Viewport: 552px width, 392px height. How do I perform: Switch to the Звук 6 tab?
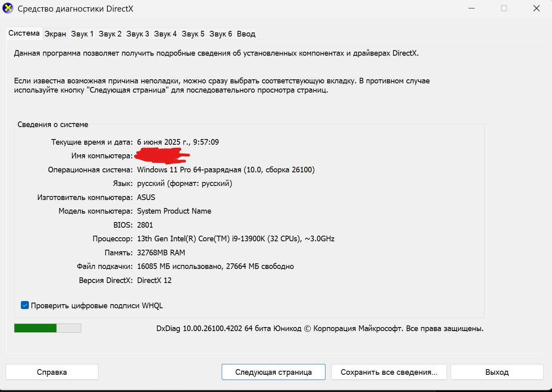coord(220,34)
